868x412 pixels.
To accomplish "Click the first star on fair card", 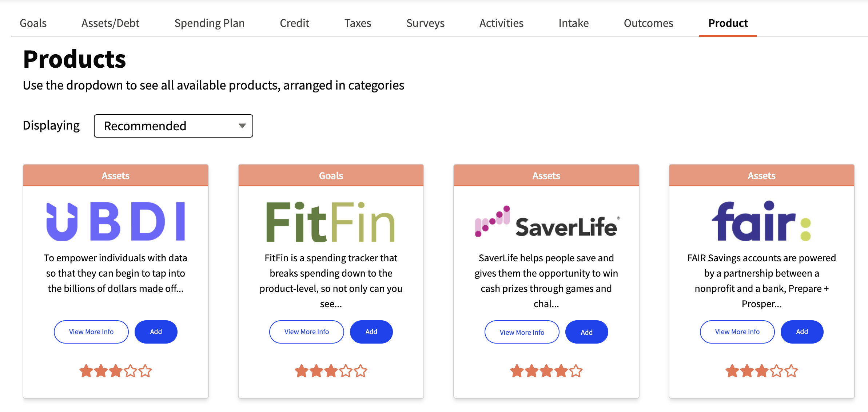I will 732,371.
